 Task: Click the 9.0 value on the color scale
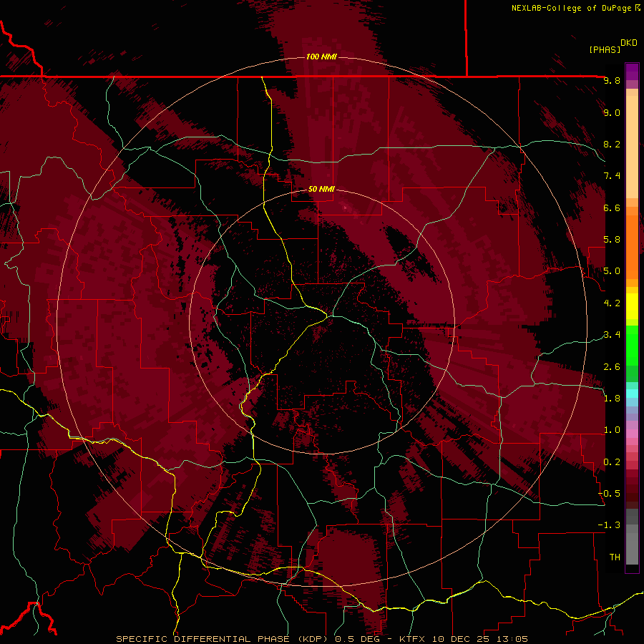click(x=612, y=112)
